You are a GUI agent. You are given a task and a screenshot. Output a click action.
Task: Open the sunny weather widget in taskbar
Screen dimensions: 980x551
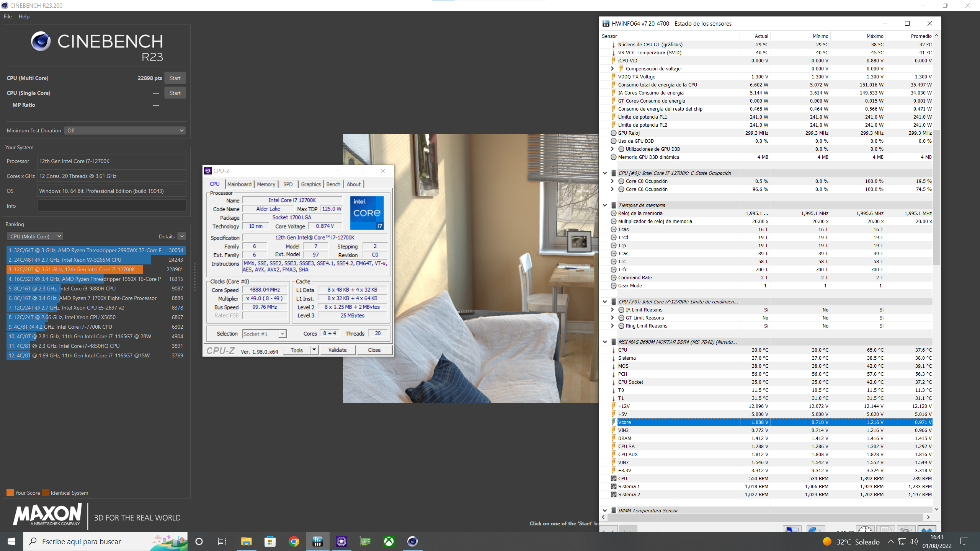point(851,542)
